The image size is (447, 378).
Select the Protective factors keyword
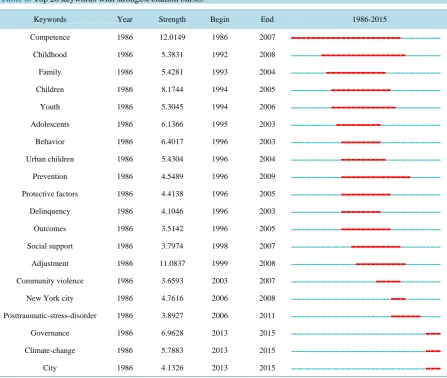[x=50, y=194]
